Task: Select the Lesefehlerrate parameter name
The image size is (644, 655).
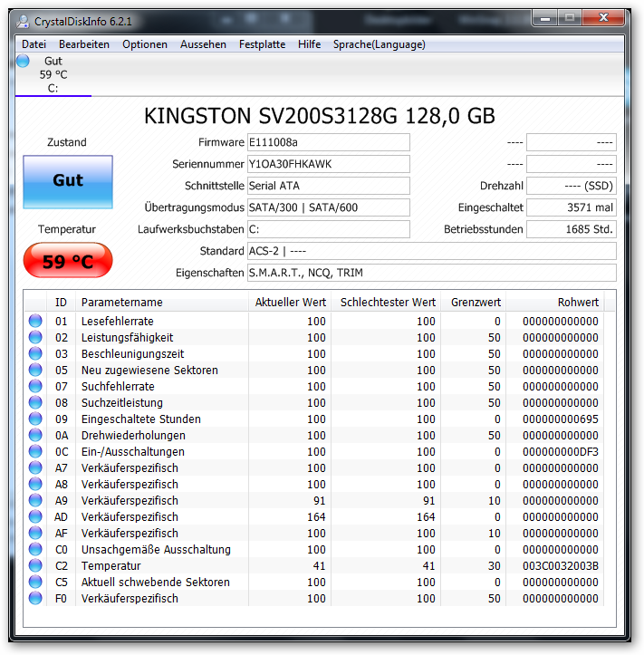Action: (x=118, y=322)
